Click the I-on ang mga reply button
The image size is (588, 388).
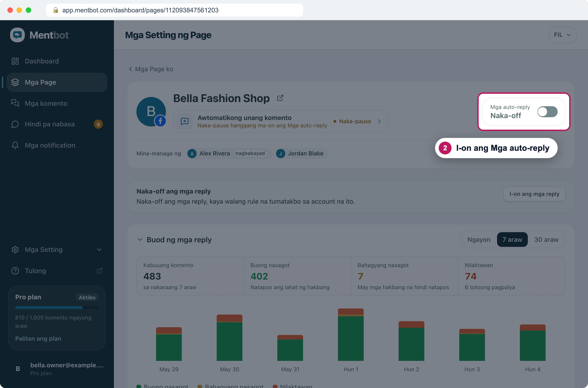(534, 194)
